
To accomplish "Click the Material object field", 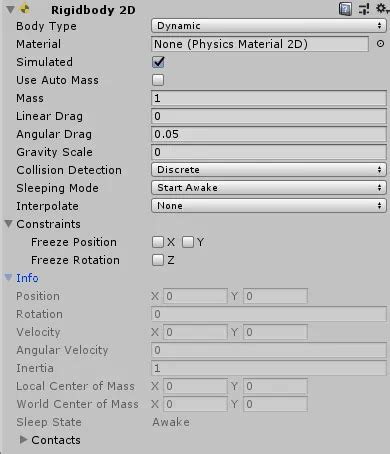I will [x=260, y=44].
